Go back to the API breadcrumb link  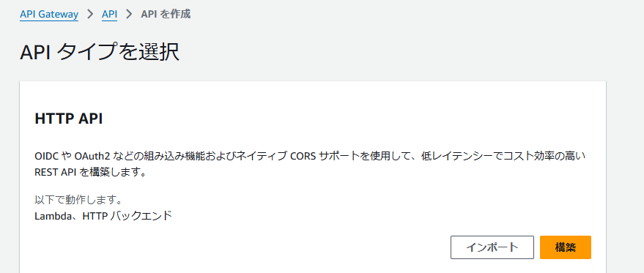point(110,15)
